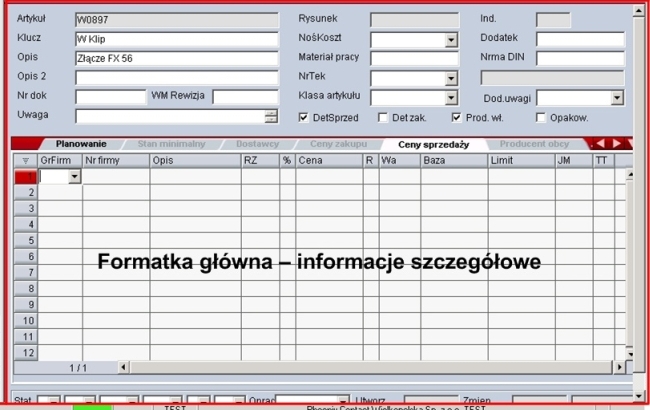Focus the Materiał pracy input field
This screenshot has width=650, height=410.
pos(415,58)
